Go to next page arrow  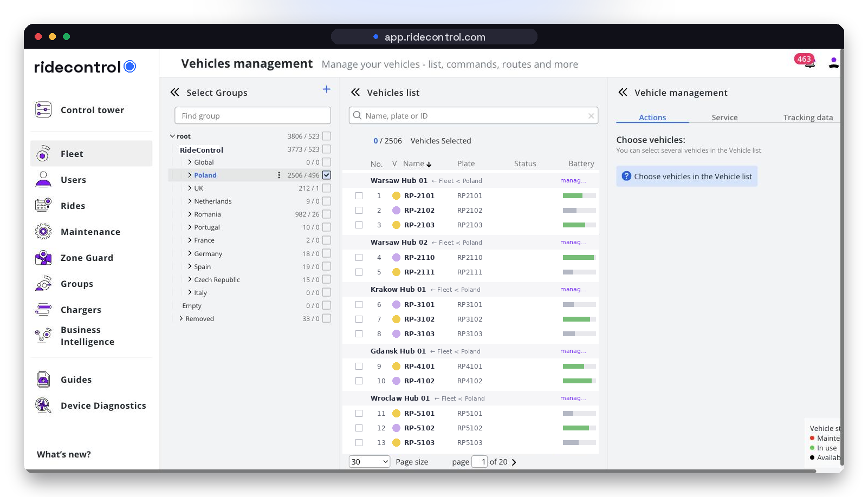(514, 462)
